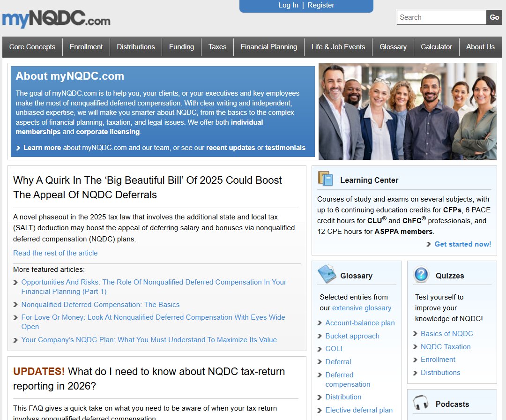The height and width of the screenshot is (420, 506).
Task: Click the Quizzes question mark icon
Action: 421,274
